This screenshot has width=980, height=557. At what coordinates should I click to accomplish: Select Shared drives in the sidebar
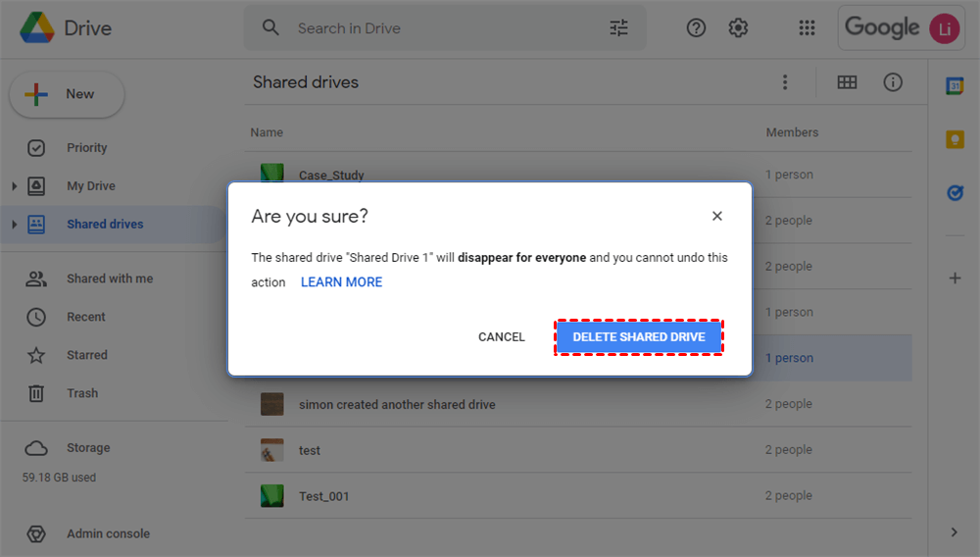point(105,225)
